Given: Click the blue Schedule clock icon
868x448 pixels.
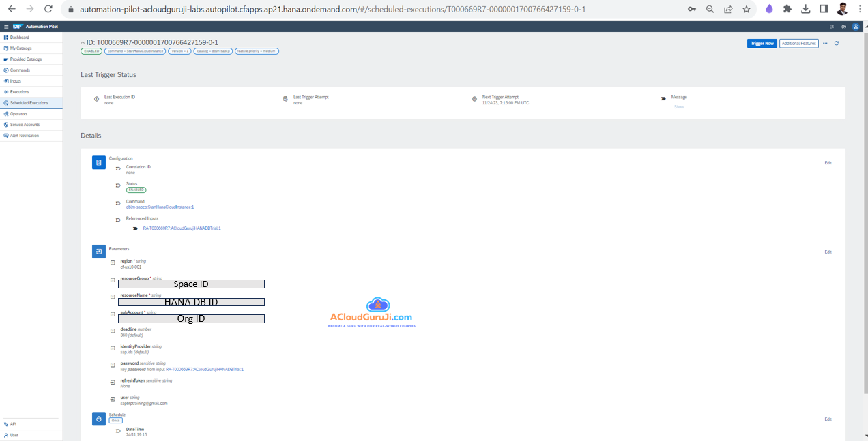Looking at the screenshot, I should [x=99, y=419].
